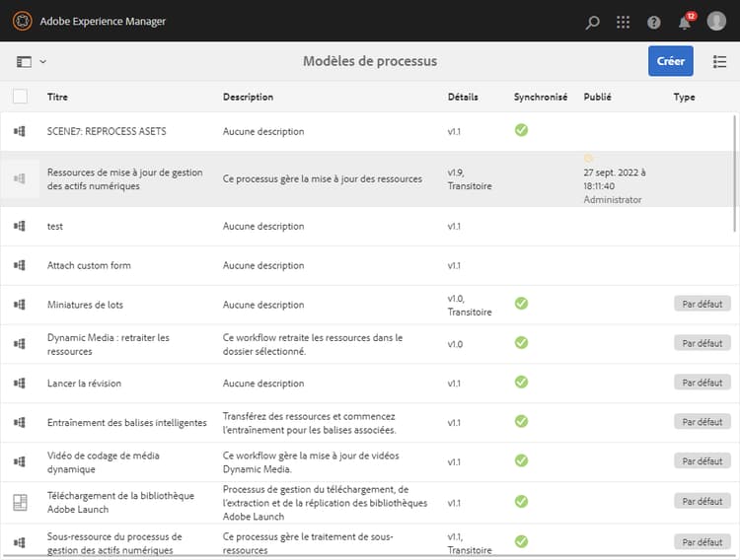Select workflow icon for Miniatures de lots
The image size is (740, 560).
[x=20, y=305]
